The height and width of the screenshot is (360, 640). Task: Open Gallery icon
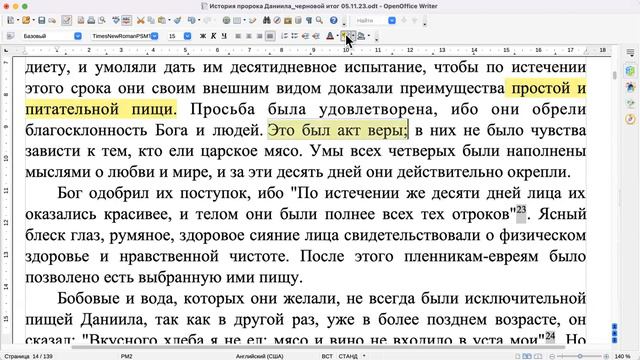288,20
